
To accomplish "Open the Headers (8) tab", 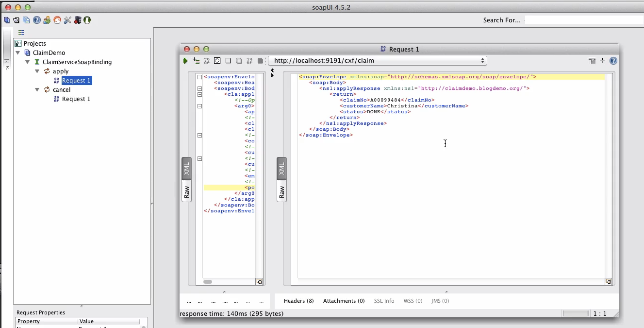I will pyautogui.click(x=299, y=301).
